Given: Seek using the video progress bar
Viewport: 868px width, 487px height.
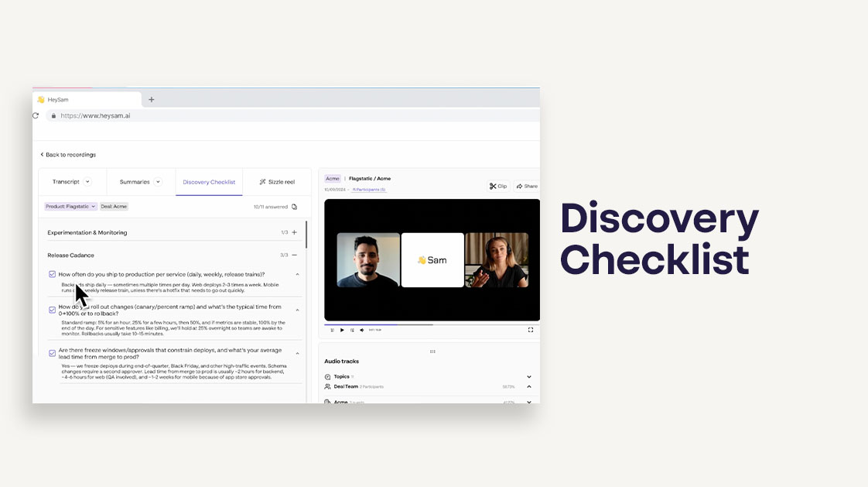Looking at the screenshot, I should tap(432, 324).
